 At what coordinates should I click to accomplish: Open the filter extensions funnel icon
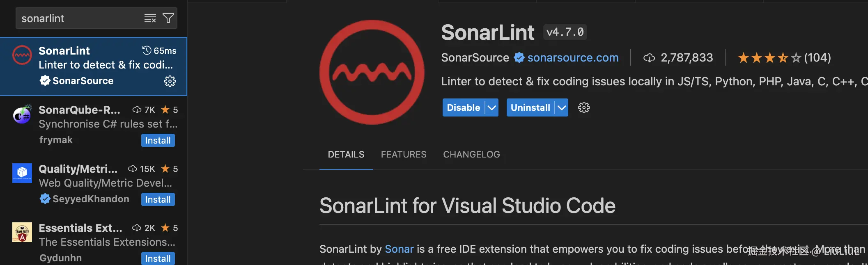click(168, 18)
